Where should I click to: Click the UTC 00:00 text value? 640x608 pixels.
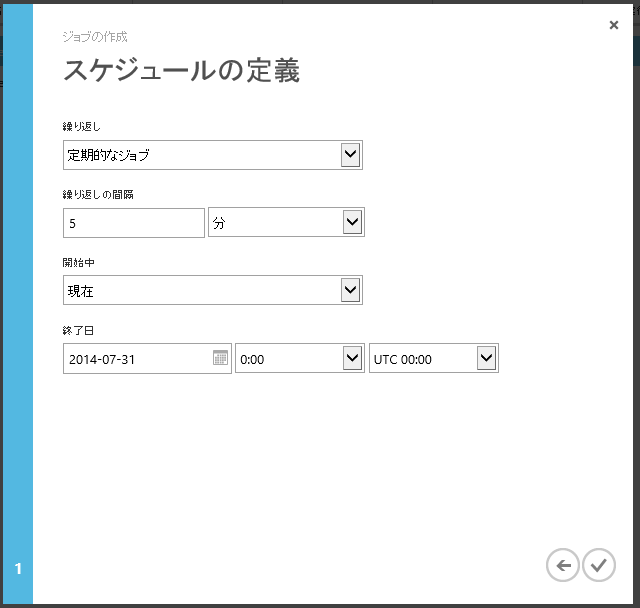403,359
